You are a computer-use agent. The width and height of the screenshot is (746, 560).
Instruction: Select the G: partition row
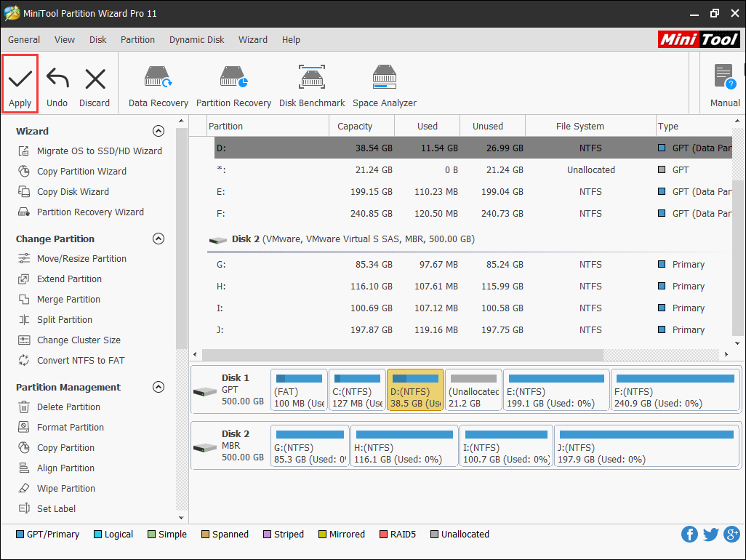473,265
